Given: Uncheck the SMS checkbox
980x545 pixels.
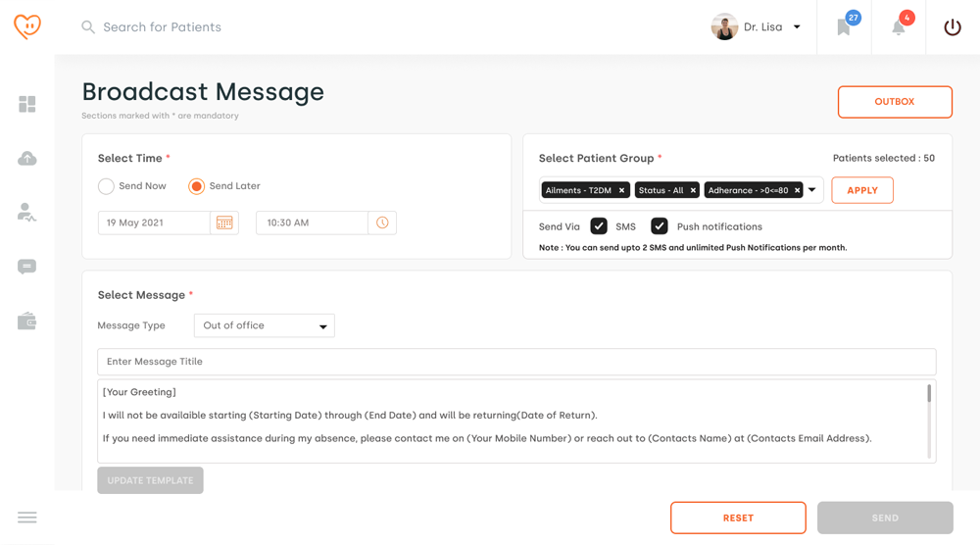Looking at the screenshot, I should click(599, 226).
